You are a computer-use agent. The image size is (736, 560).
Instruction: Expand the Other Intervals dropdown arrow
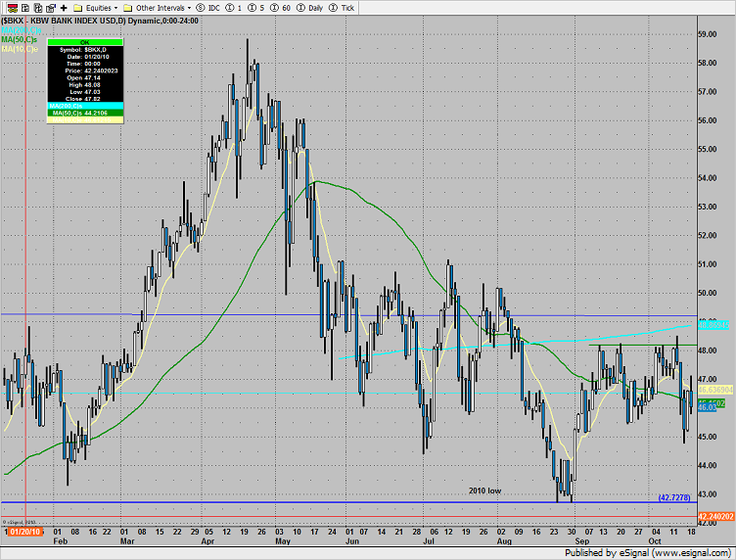pyautogui.click(x=187, y=6)
